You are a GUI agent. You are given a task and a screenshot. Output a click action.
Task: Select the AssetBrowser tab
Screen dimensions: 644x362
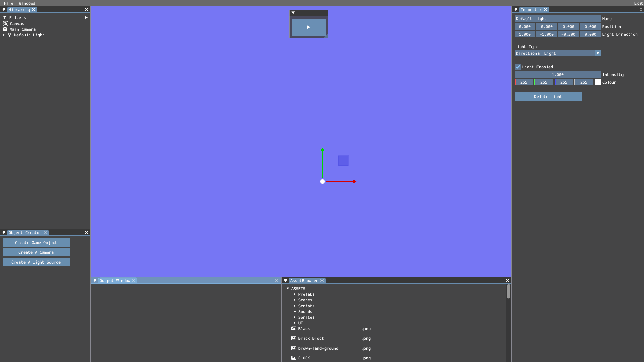click(x=304, y=280)
